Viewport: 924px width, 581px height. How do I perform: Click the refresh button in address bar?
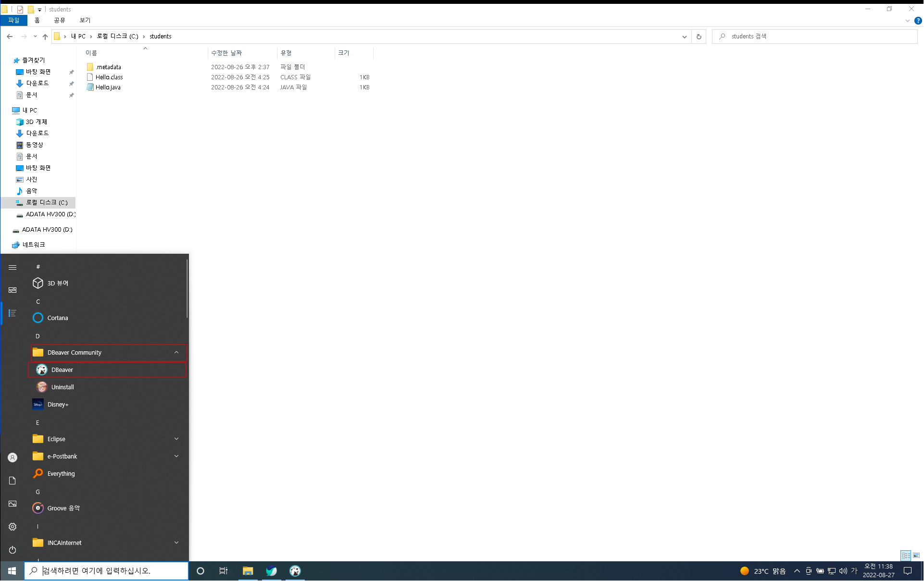pos(699,37)
